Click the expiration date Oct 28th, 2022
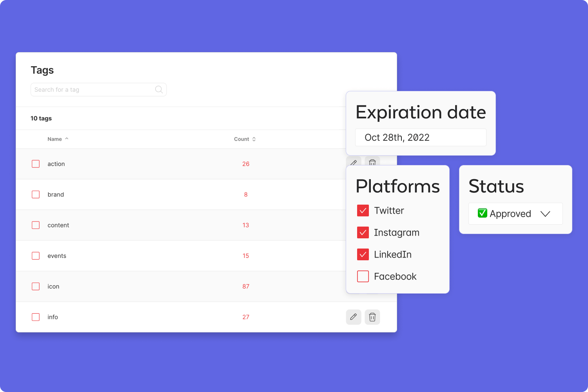 coord(420,137)
